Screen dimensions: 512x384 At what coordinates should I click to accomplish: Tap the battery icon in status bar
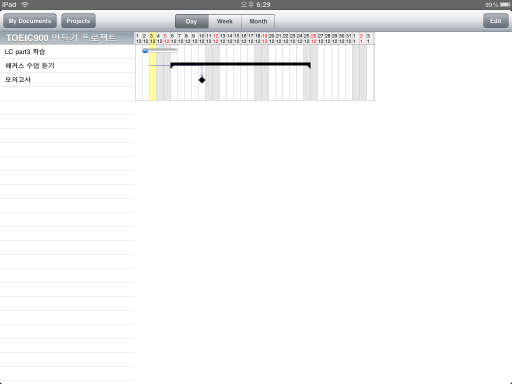coord(505,4)
